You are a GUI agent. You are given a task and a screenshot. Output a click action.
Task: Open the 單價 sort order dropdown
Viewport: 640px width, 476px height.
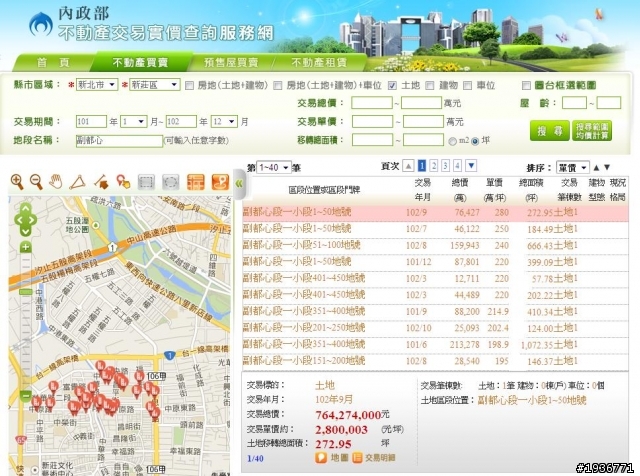[573, 167]
